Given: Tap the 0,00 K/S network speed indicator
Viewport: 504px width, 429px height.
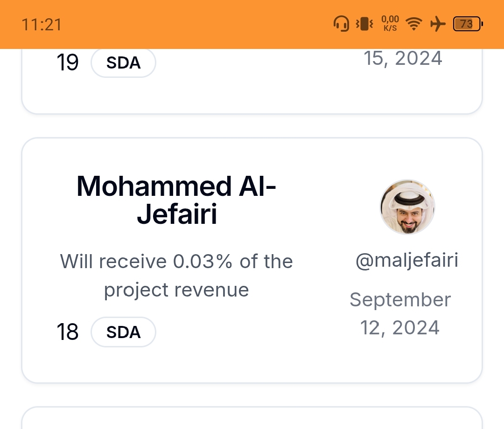Looking at the screenshot, I should [x=390, y=23].
